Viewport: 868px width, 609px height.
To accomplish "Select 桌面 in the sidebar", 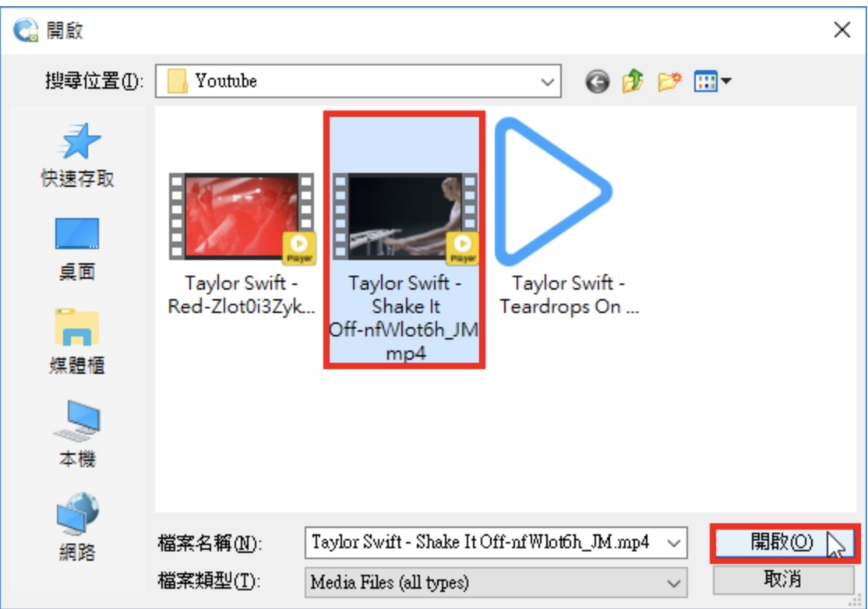I will [x=77, y=249].
